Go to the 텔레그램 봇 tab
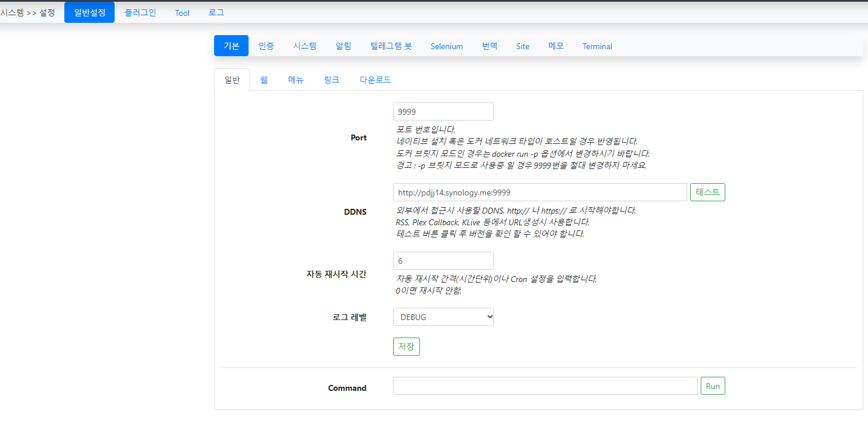The image size is (868, 423). click(391, 46)
